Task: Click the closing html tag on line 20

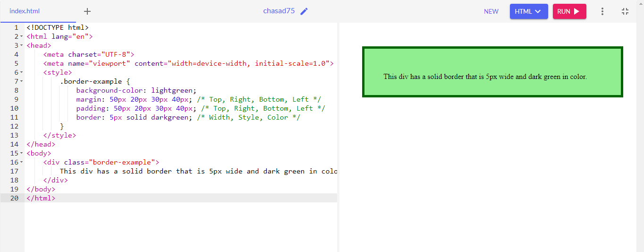Action: click(41, 198)
